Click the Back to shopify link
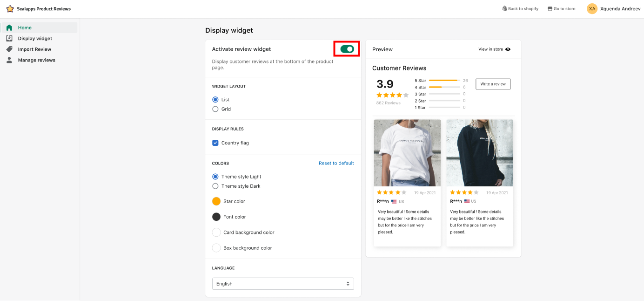 tap(520, 8)
